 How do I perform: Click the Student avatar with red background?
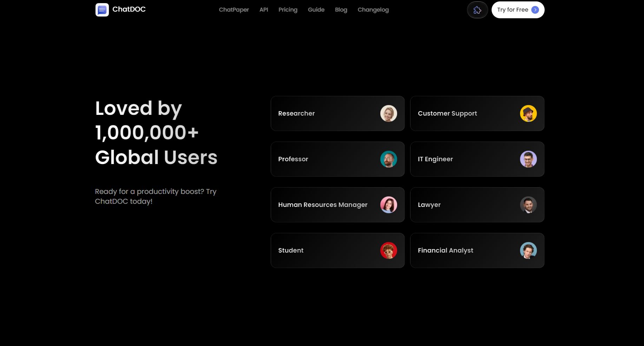[x=388, y=250]
